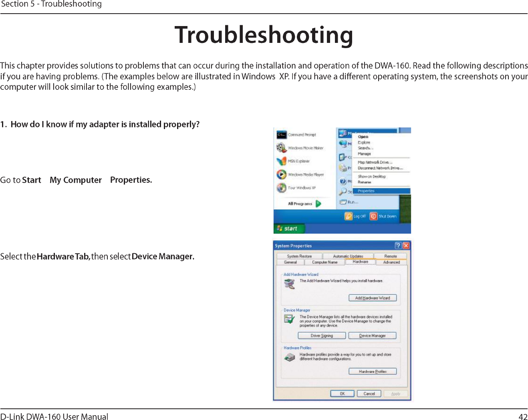Launch Windows Movie Maker from Start menu

click(x=300, y=148)
